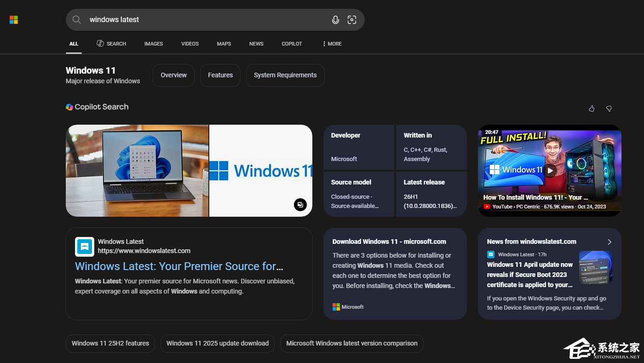Click the magnifier icon in search box
The width and height of the screenshot is (644, 363).
77,20
